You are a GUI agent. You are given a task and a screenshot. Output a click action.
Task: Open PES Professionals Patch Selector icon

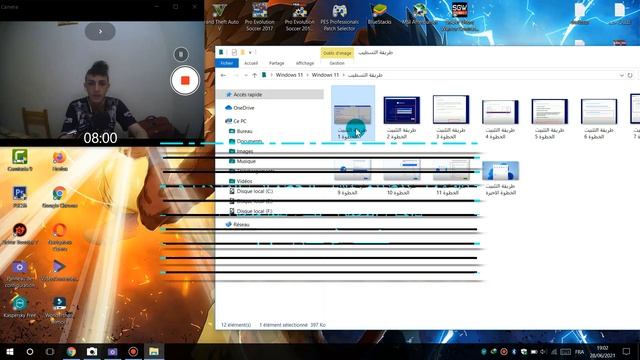[x=340, y=16]
